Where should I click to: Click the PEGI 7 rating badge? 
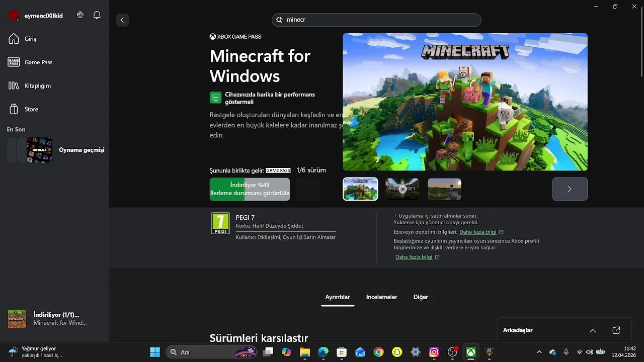(220, 223)
